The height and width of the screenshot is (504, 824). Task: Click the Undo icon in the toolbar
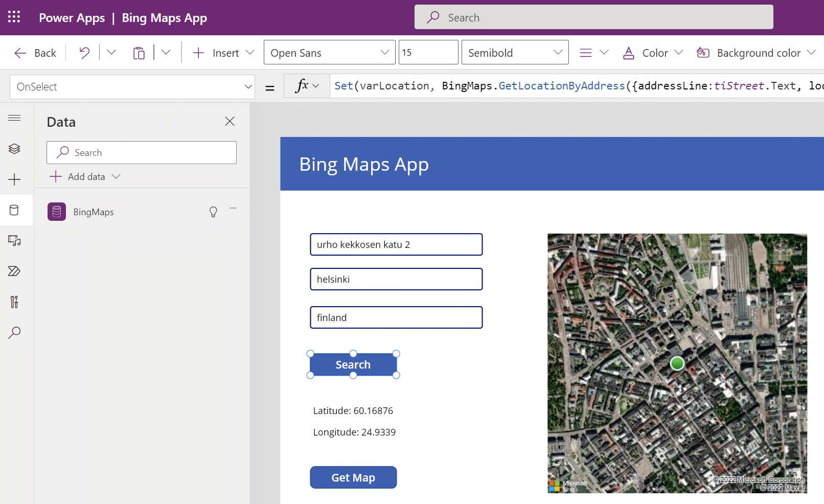[84, 52]
